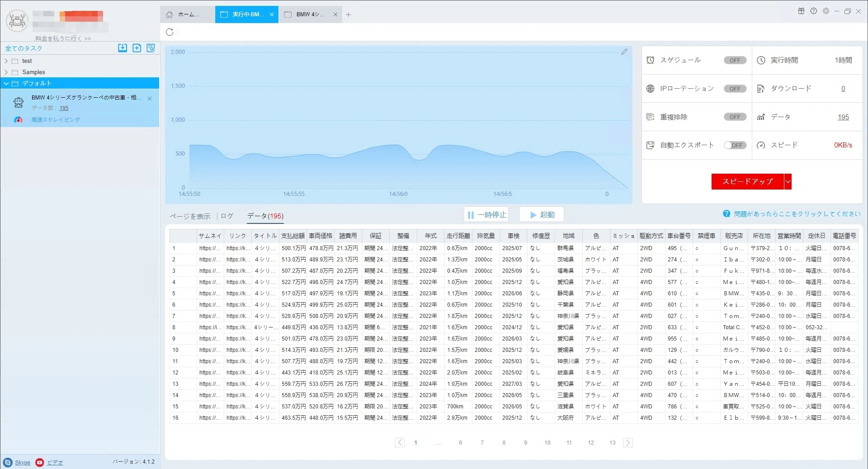Select the データ(195) tab
Viewport: 868px width, 469px height.
click(x=265, y=216)
